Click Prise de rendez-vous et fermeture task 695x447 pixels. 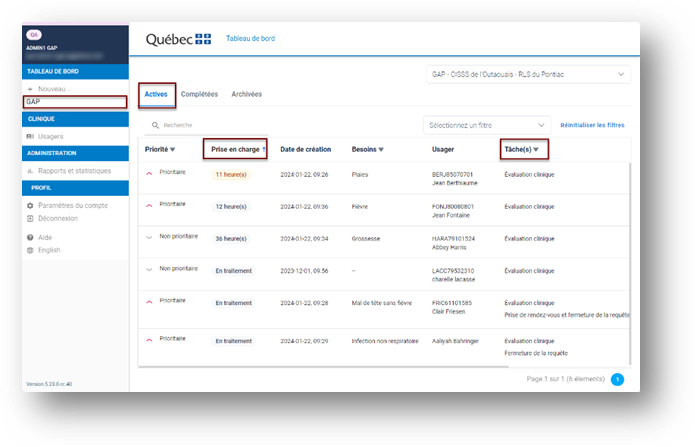(x=567, y=315)
